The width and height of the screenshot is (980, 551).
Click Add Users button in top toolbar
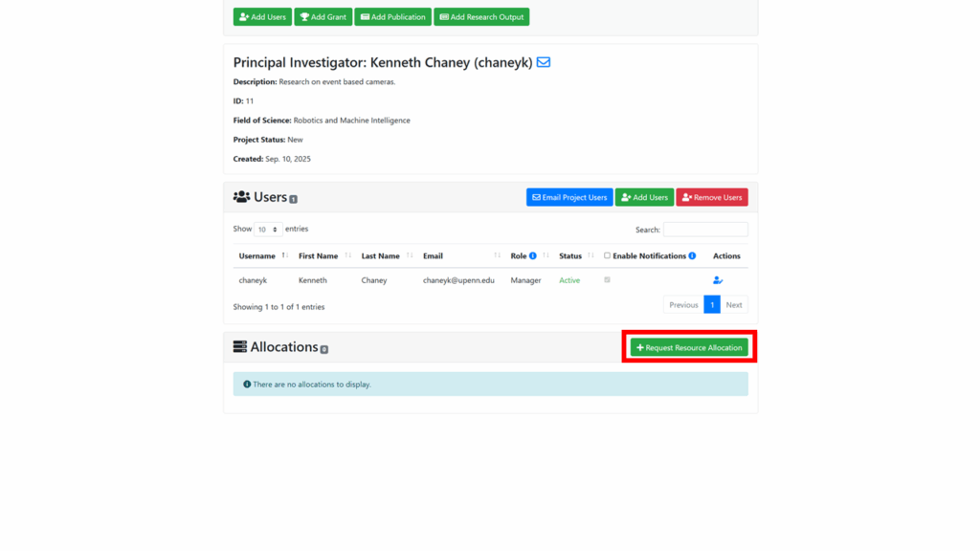(x=262, y=17)
